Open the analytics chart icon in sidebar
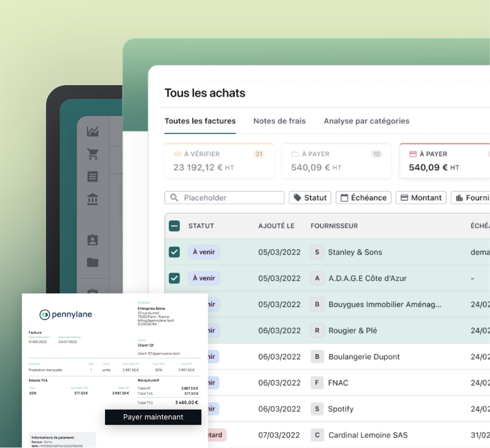The height and width of the screenshot is (448, 490). pos(93,131)
